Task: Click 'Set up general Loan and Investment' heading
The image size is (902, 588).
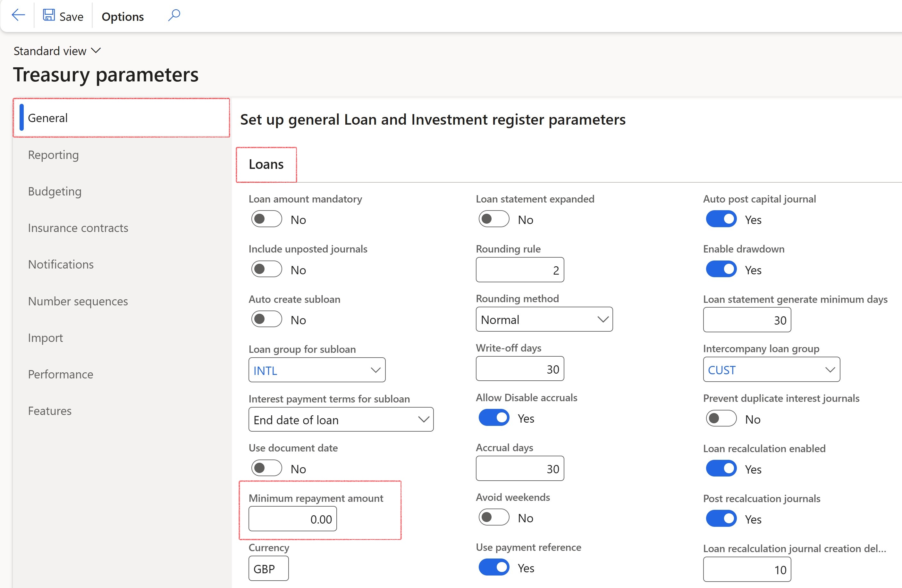Action: (433, 120)
